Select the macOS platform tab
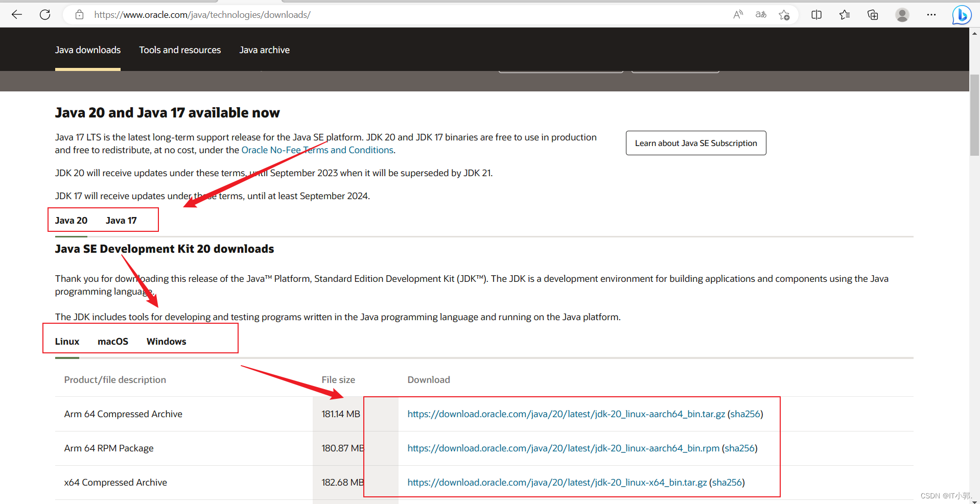This screenshot has width=980, height=504. 113,342
